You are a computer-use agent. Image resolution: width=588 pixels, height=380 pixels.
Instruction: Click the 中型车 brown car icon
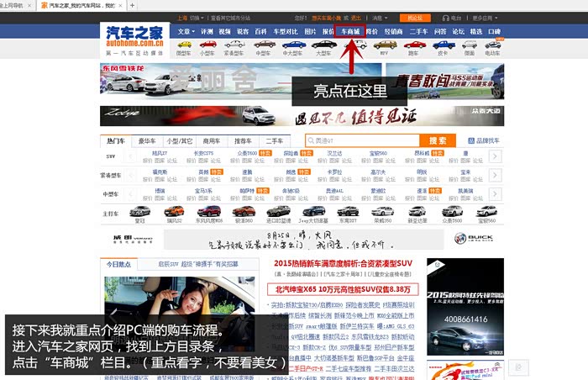(x=265, y=45)
